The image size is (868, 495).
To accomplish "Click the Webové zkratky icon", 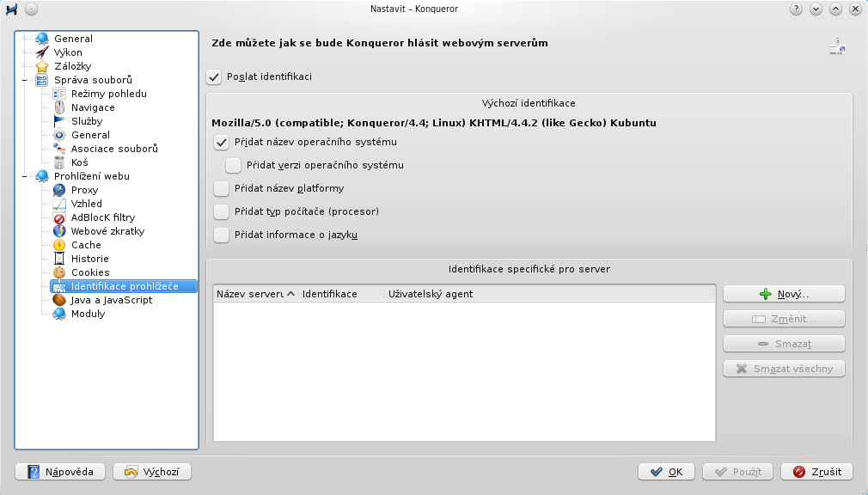I will [x=59, y=231].
